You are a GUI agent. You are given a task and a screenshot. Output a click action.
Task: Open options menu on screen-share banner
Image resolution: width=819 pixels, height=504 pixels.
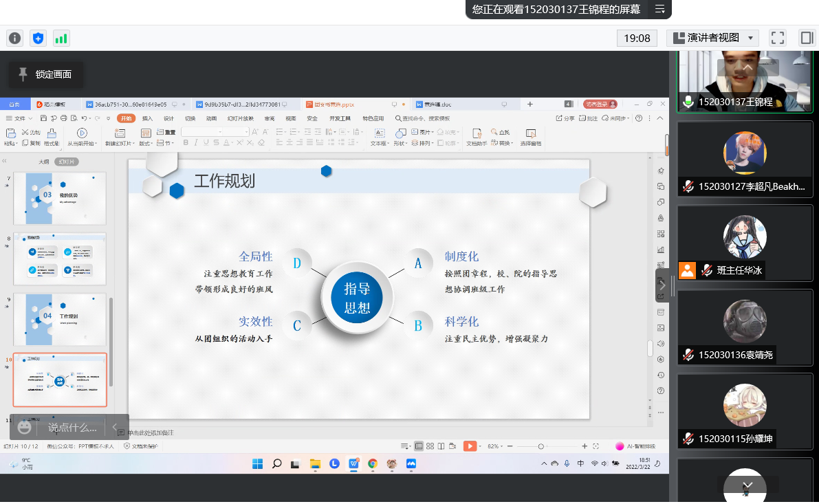pos(659,9)
